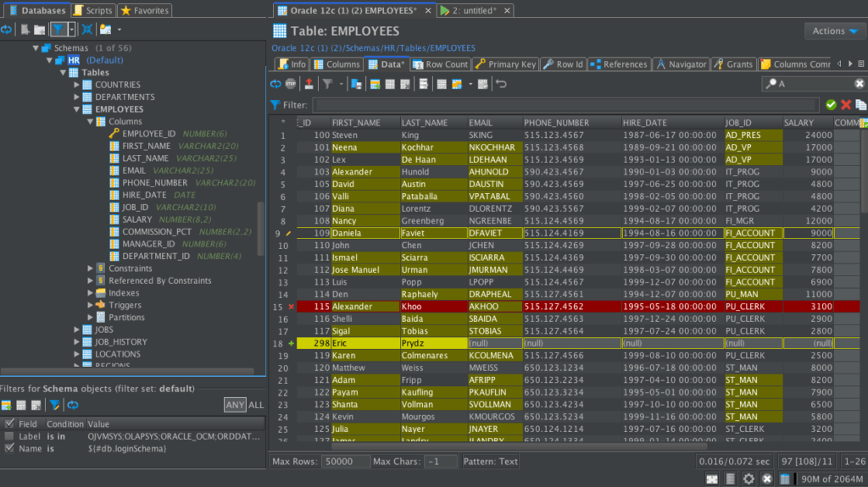This screenshot has height=487, width=868.
Task: Select the red row cell with email AKHOO
Action: [494, 307]
